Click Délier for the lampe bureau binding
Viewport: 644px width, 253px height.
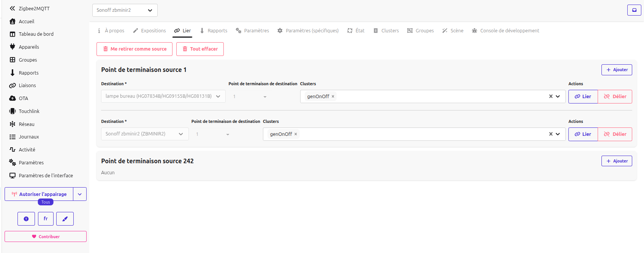point(615,97)
